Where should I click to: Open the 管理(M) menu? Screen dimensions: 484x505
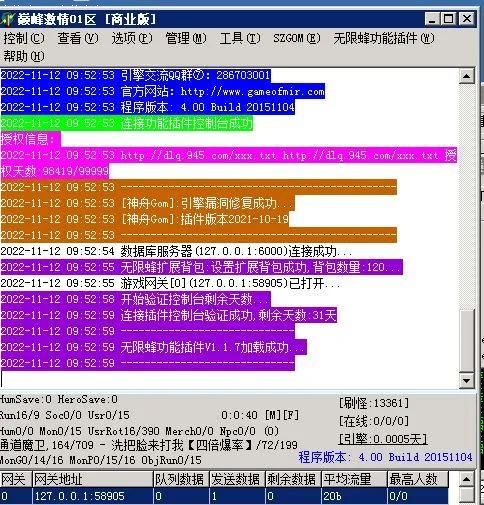tap(186, 38)
